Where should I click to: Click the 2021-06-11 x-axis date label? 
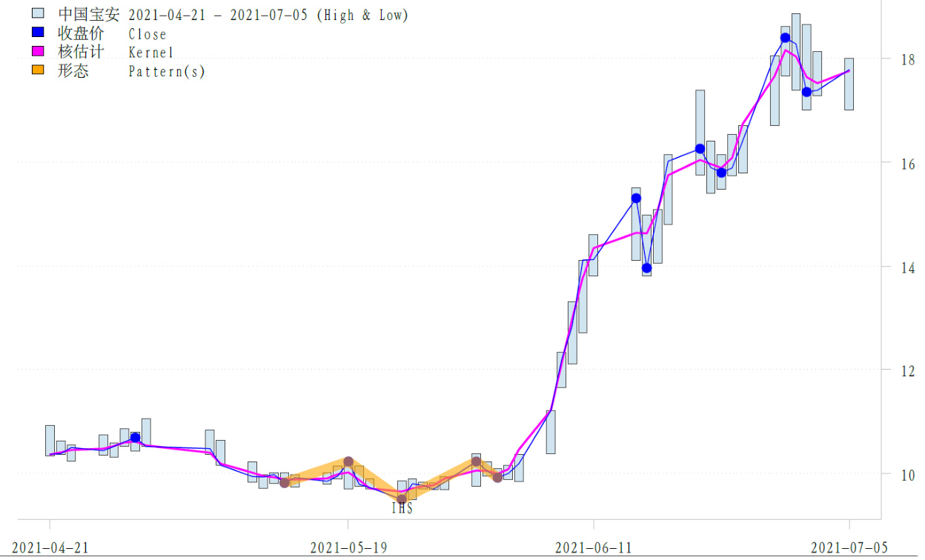[593, 547]
